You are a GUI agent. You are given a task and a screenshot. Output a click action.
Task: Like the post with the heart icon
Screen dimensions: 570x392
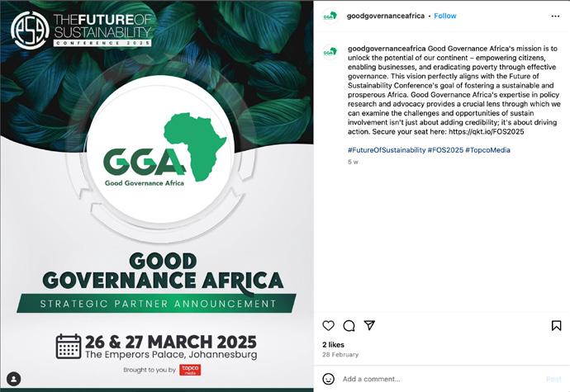click(x=329, y=325)
